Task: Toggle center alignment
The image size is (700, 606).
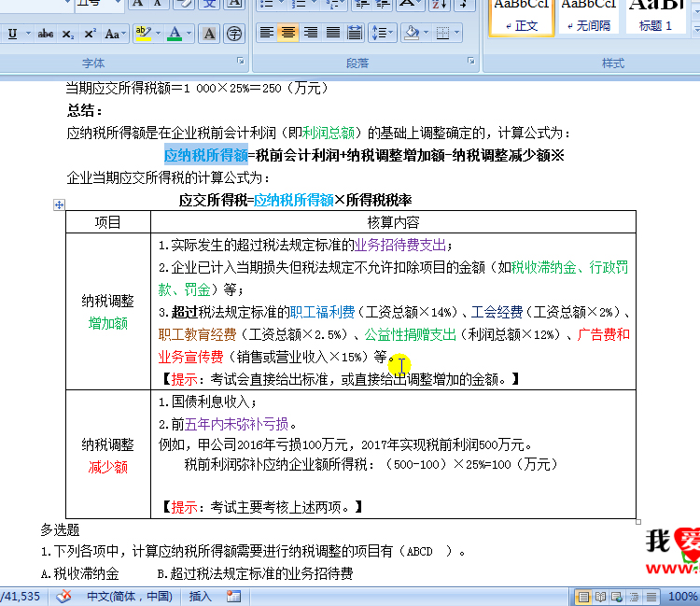Action: (x=288, y=33)
